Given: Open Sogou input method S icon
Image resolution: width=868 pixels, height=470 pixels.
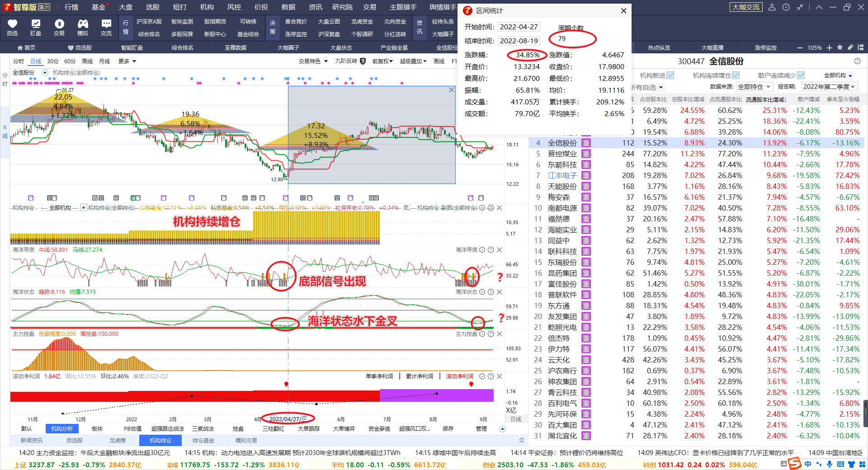Looking at the screenshot, I should point(794,464).
